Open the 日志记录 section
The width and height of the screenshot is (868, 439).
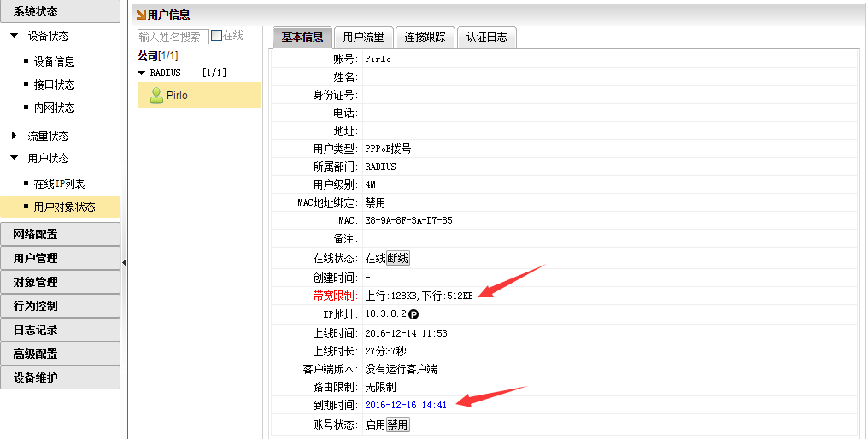click(60, 330)
